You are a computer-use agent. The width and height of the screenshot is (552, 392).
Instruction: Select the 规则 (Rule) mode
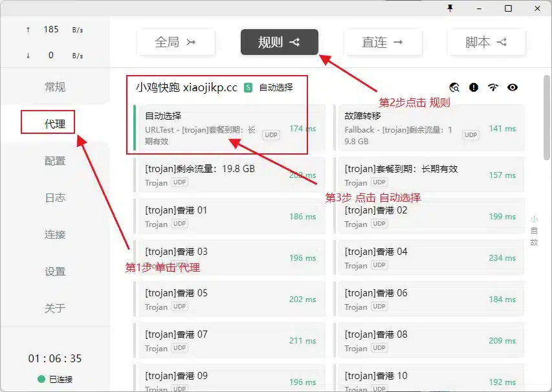pos(279,42)
